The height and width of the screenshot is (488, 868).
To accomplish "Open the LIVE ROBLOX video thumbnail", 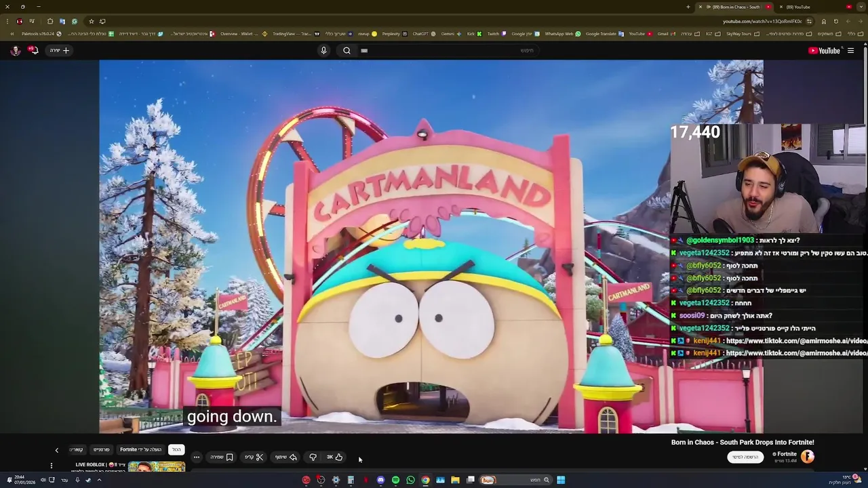I will tap(156, 466).
